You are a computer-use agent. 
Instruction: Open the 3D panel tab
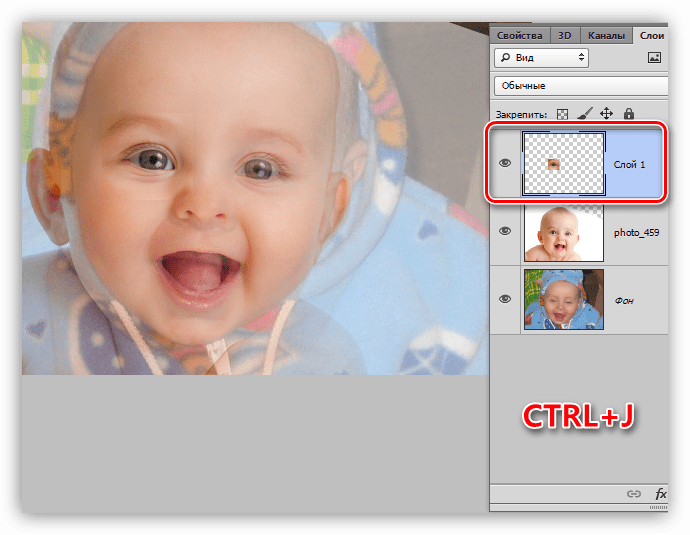pyautogui.click(x=565, y=36)
